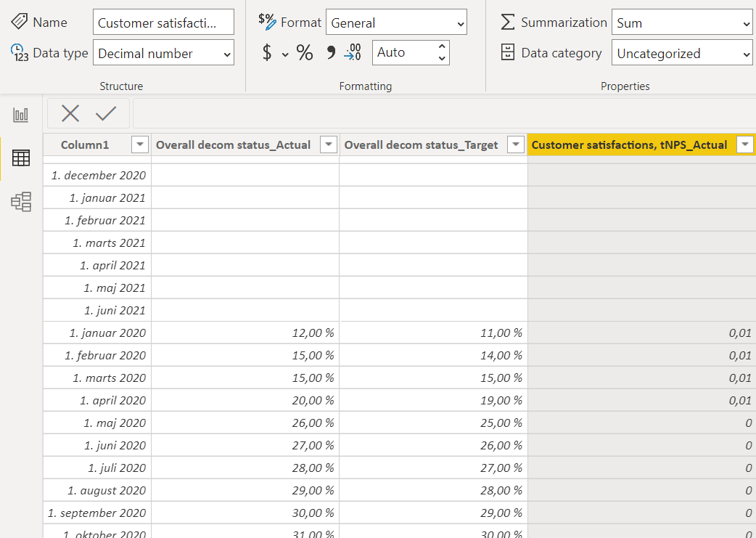Cancel formula with the X icon
The height and width of the screenshot is (538, 756).
point(70,113)
